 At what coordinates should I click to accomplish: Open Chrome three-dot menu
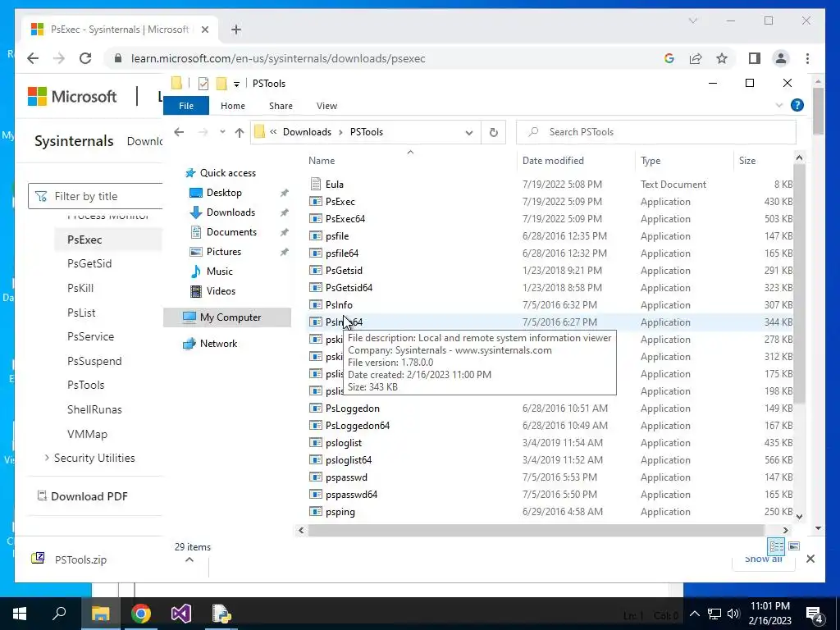point(807,58)
